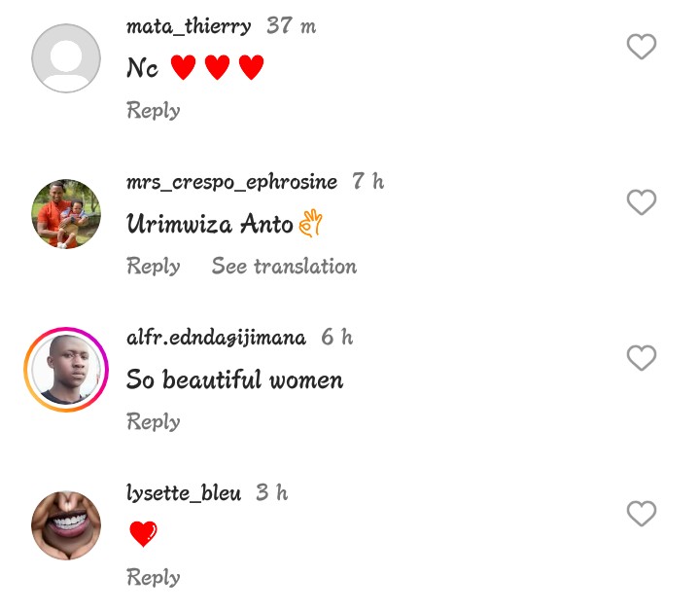The height and width of the screenshot is (612, 700).
Task: View alfr.edndagijimana's story ring avatar
Action: (66, 370)
